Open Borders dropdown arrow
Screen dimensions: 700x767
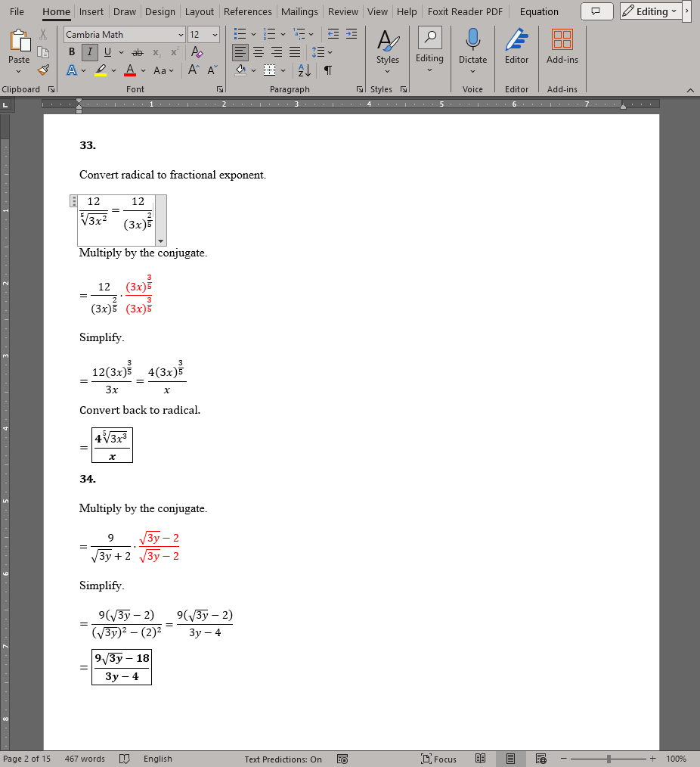pyautogui.click(x=283, y=70)
